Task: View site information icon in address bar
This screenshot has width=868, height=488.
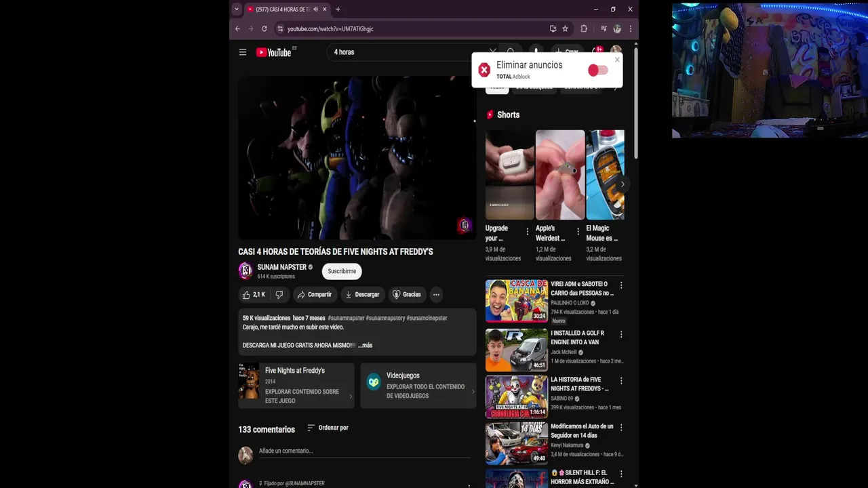Action: coord(279,28)
